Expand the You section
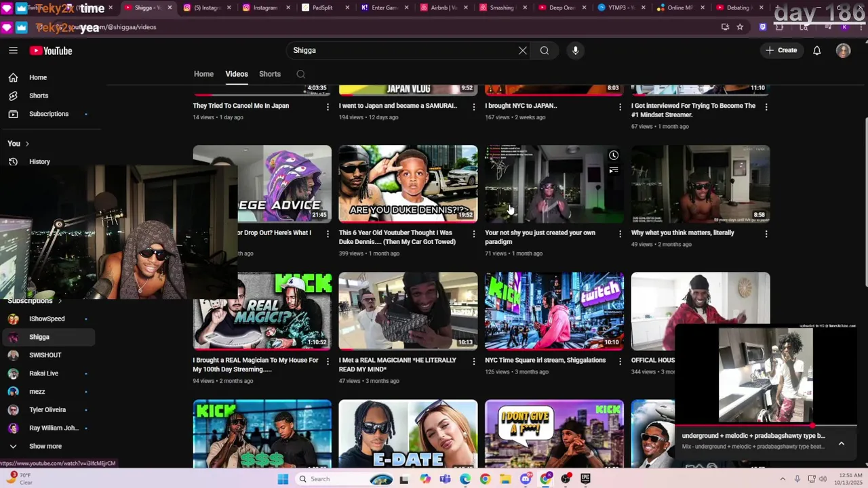Screen dimensions: 868x488 pyautogui.click(x=18, y=144)
